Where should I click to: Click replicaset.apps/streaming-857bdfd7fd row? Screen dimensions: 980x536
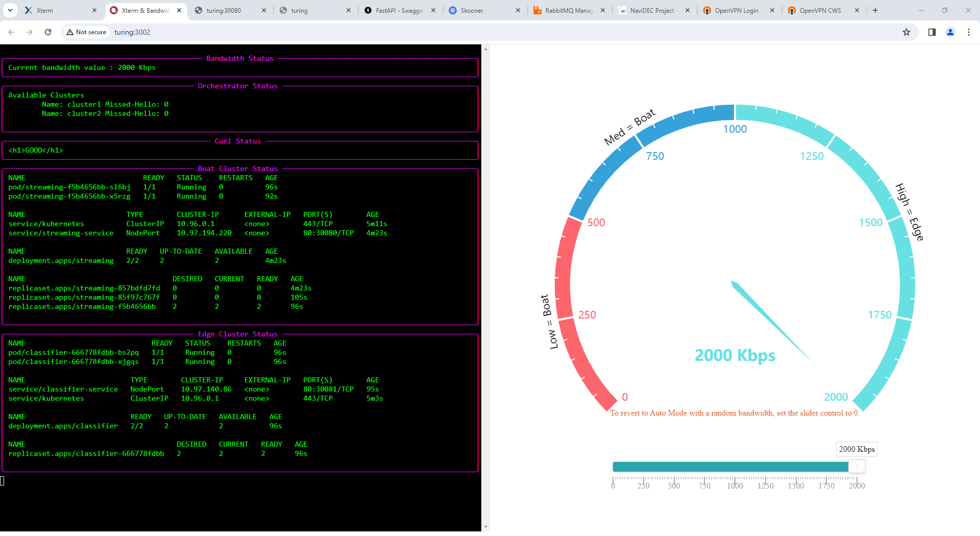[x=160, y=288]
